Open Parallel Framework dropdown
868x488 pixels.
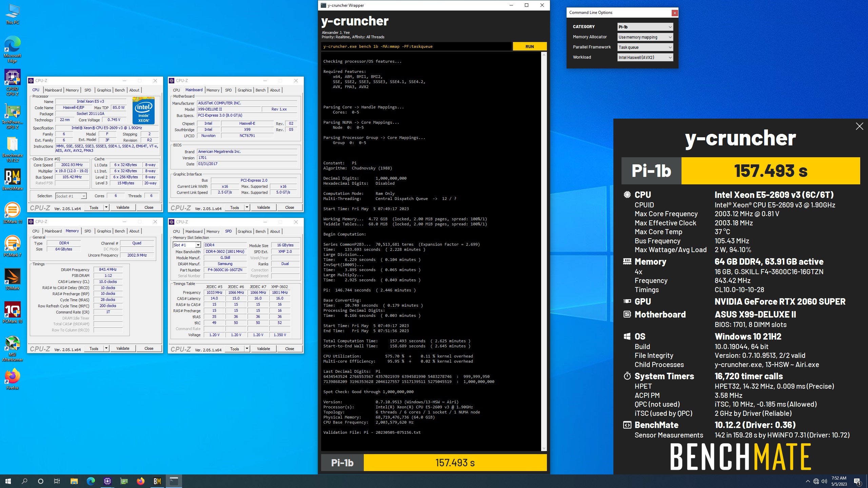tap(645, 47)
